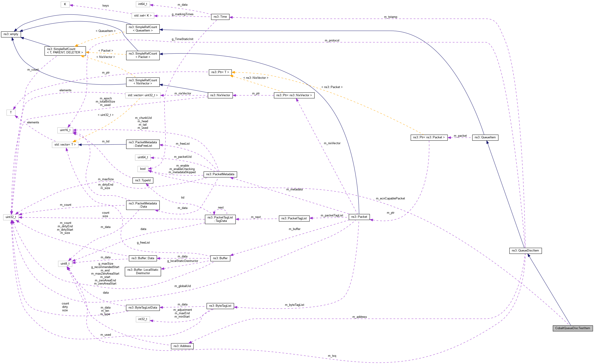Open the ns3::Ptr< ns3::Packet > node
Screen dimensions: 594x364
pyautogui.click(x=429, y=137)
